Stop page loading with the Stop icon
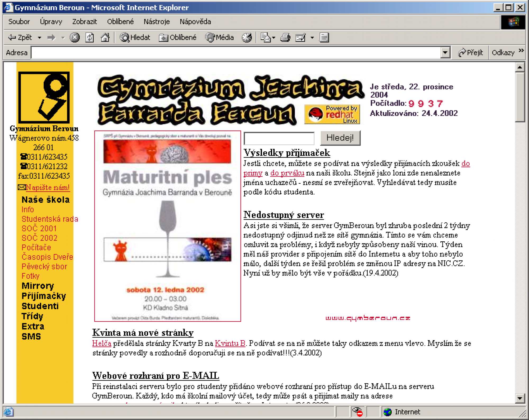Screen dimensions: 529x420 (75, 37)
